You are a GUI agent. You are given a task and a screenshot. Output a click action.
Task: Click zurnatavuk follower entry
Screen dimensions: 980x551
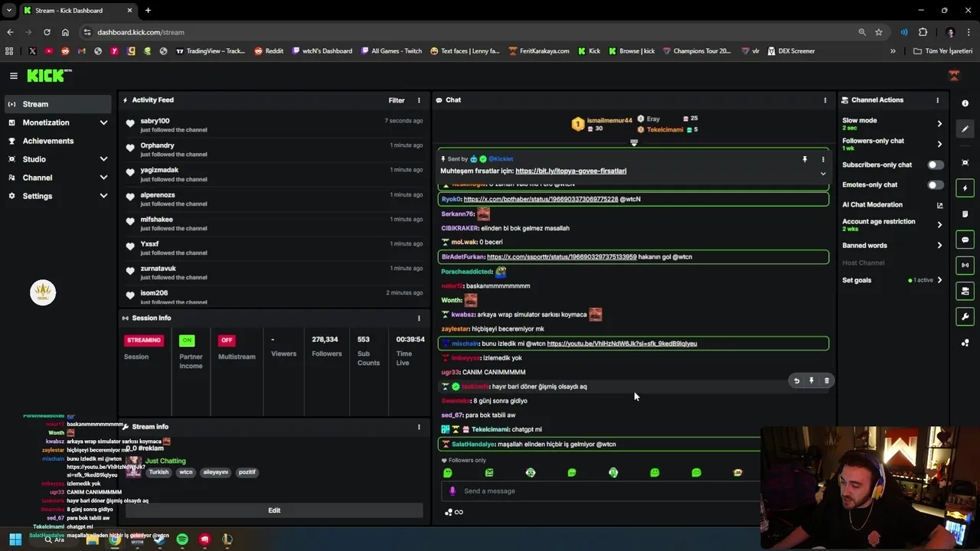pos(274,272)
